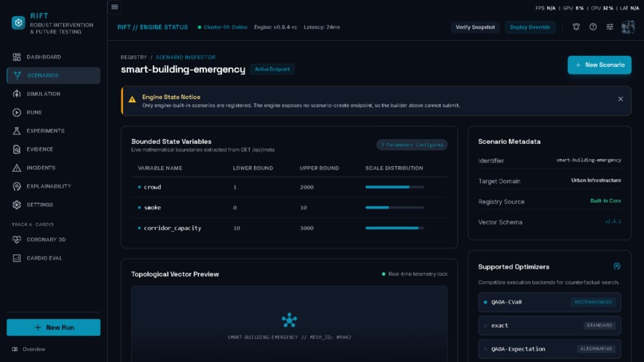Click the Settings gear icon

click(x=17, y=205)
